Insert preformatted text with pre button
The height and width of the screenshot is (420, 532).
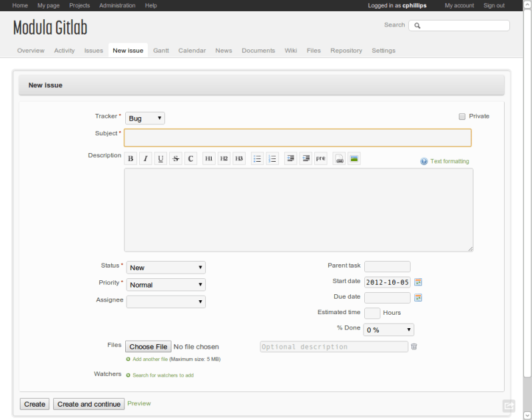321,158
